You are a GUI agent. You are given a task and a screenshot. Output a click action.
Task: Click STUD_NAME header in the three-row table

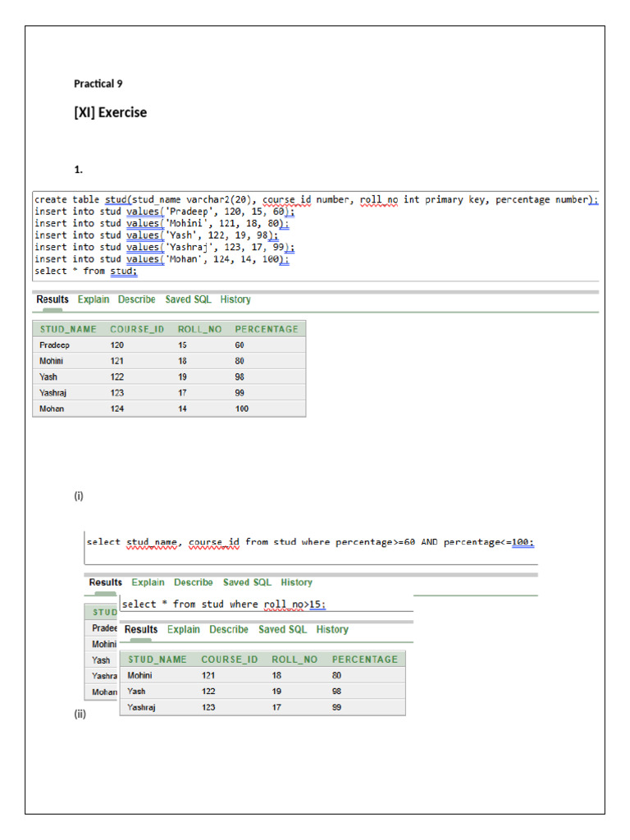pos(157,659)
